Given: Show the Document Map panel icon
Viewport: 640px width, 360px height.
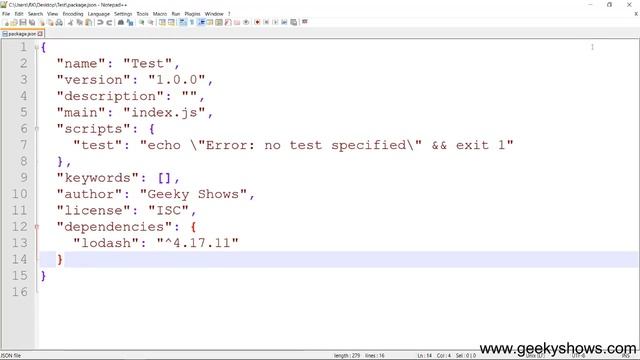Looking at the screenshot, I should pyautogui.click(x=219, y=22).
